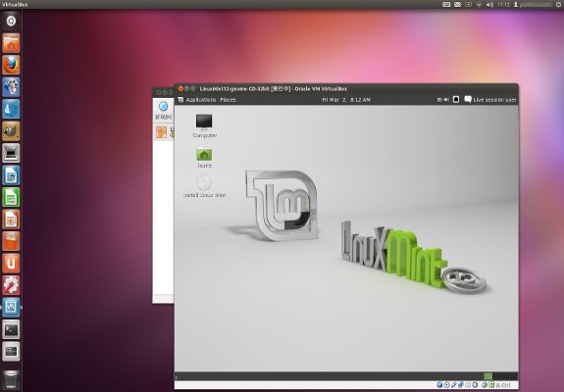This screenshot has height=392, width=564.
Task: Open the Trash in the launcher
Action: pos(11,379)
